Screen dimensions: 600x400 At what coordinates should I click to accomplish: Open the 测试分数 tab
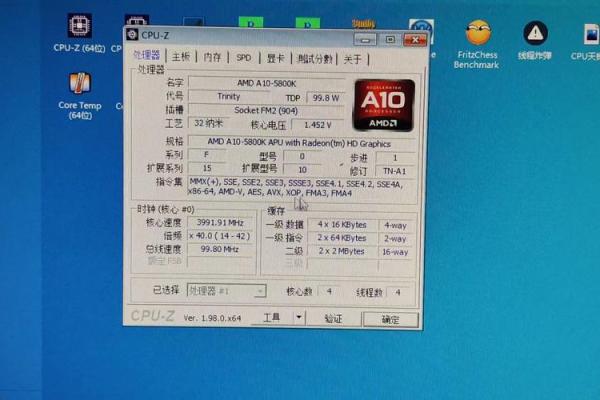pyautogui.click(x=315, y=59)
